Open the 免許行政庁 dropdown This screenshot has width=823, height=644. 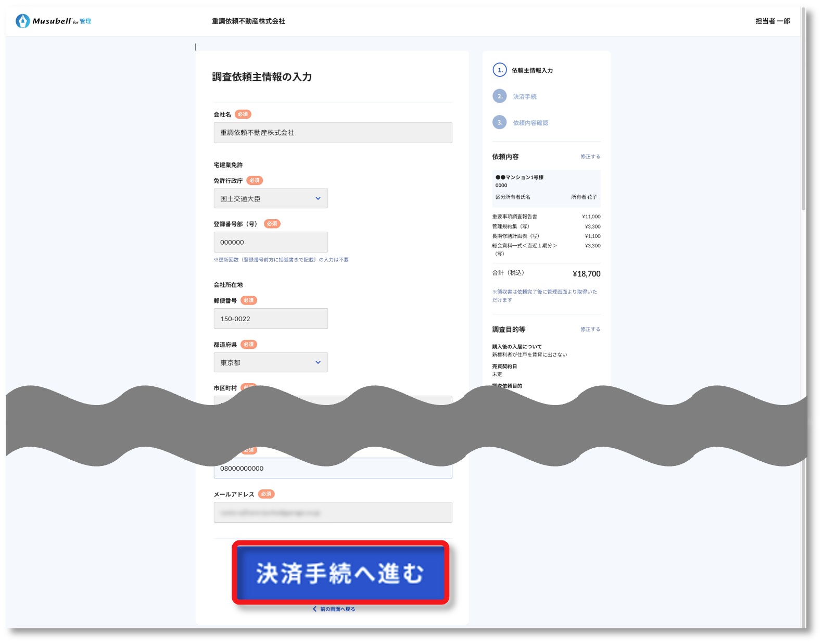(270, 198)
